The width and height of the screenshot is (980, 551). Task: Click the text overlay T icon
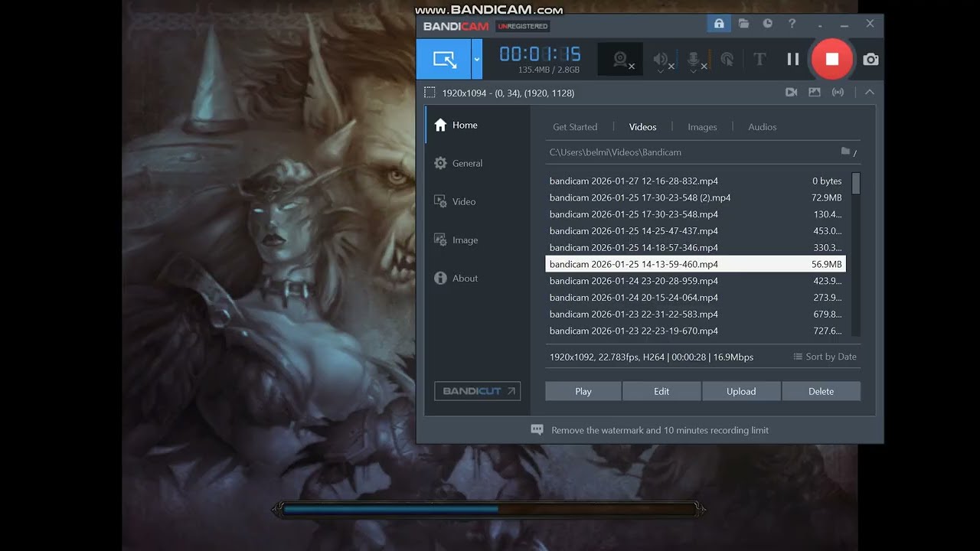(x=759, y=59)
